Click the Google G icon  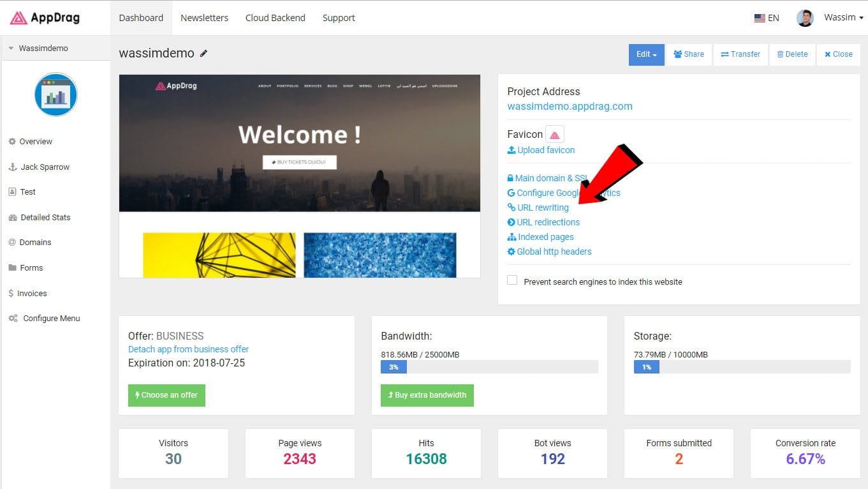(x=511, y=193)
